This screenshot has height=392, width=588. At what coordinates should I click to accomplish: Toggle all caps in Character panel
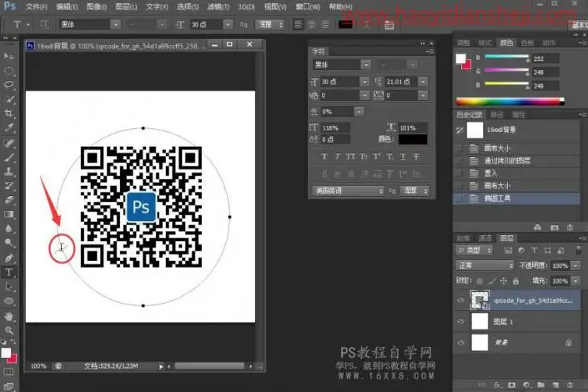[x=350, y=157]
